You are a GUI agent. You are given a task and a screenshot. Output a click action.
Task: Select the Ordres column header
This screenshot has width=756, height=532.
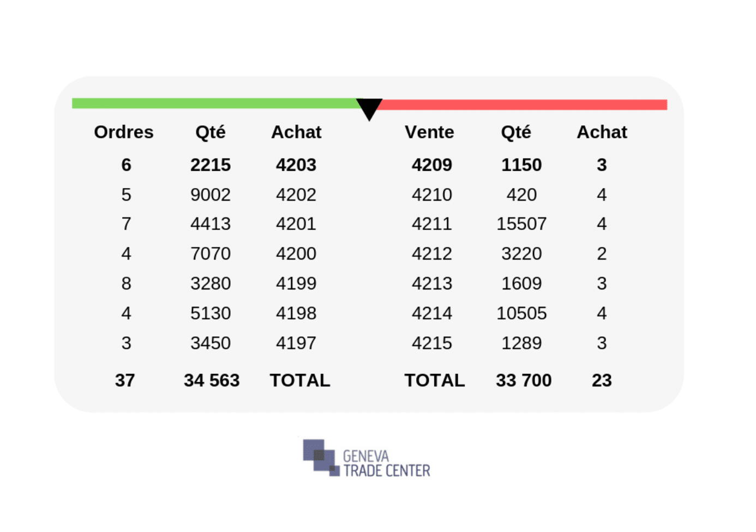pyautogui.click(x=124, y=132)
